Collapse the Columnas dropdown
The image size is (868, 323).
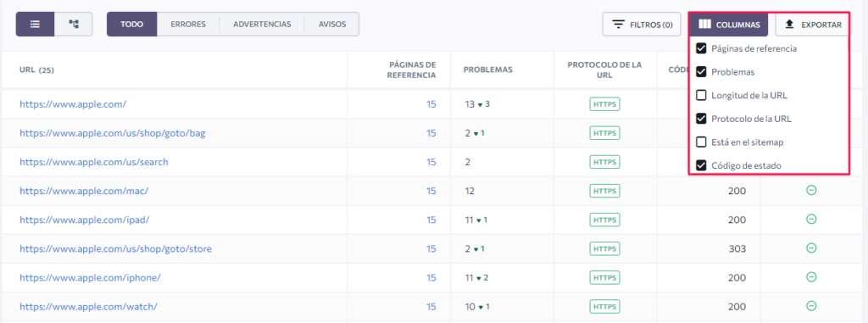(x=728, y=25)
